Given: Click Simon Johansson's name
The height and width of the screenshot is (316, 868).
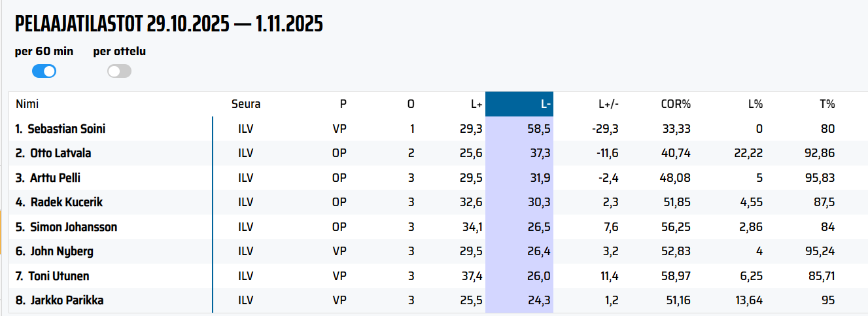Looking at the screenshot, I should (74, 227).
